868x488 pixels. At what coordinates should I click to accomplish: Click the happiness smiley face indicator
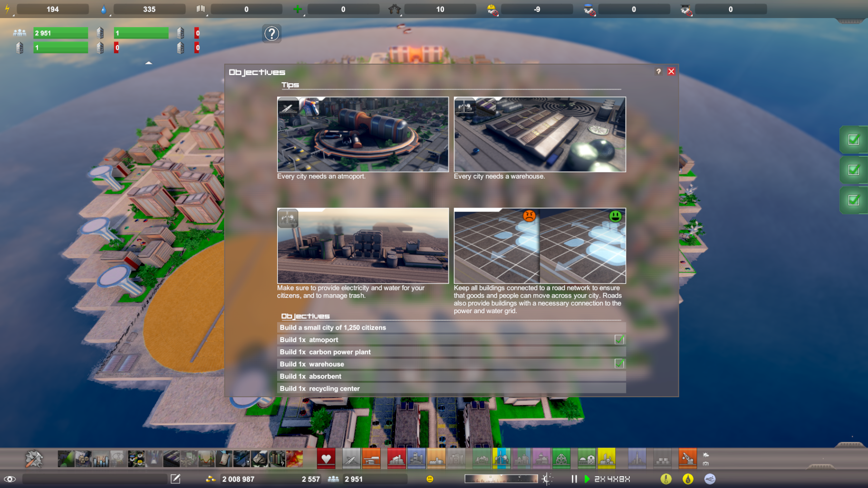[430, 479]
